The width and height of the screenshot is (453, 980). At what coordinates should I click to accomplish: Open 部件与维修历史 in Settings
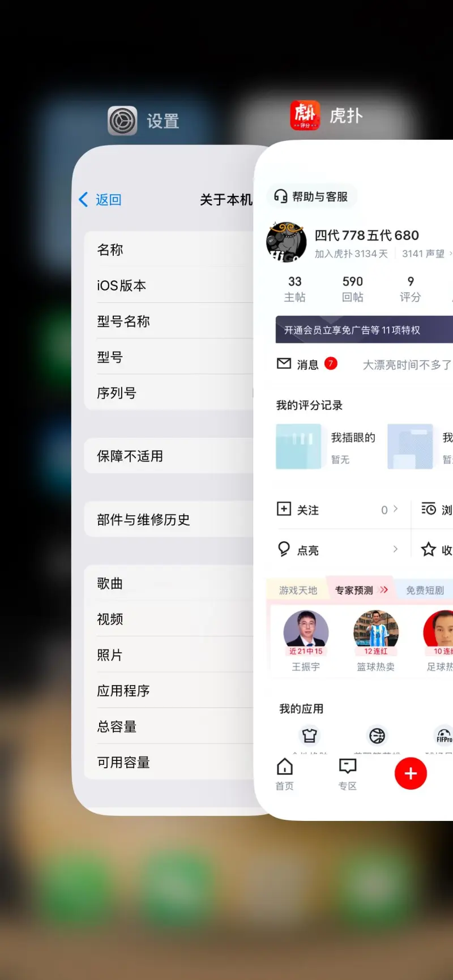click(x=169, y=519)
